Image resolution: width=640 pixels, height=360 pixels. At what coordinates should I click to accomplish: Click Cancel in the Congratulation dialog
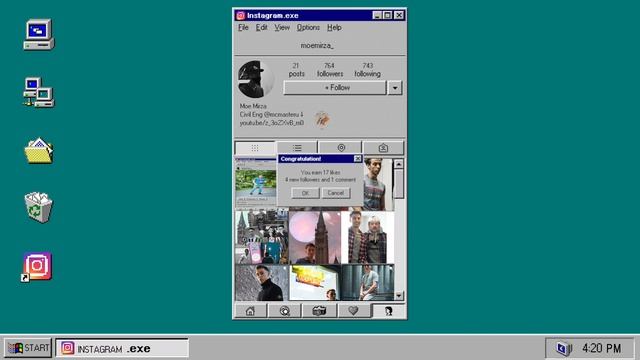[x=336, y=193]
